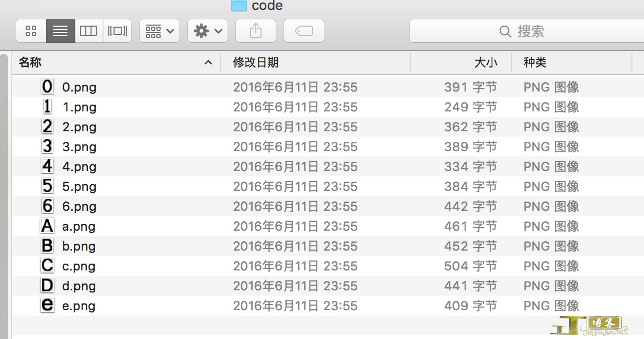Click the search magnifier icon
The height and width of the screenshot is (339, 644).
pyautogui.click(x=505, y=31)
